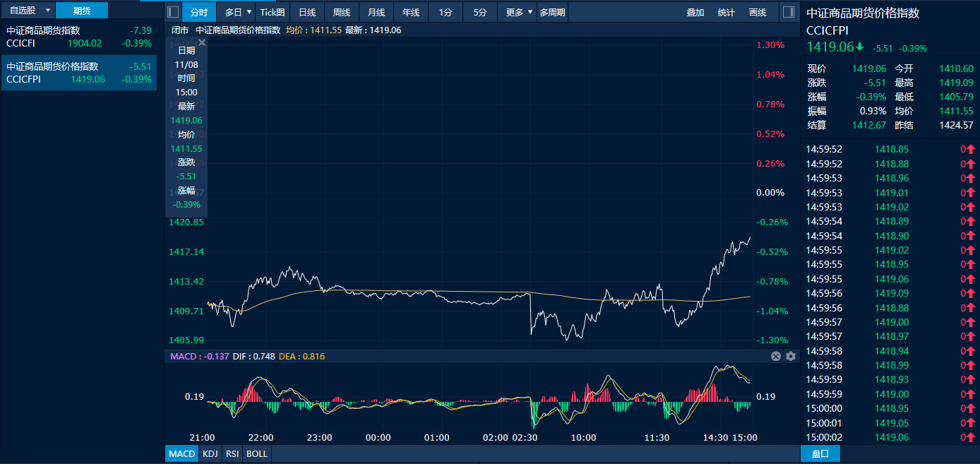Screen dimensions: 980x464
Task: Toggle the left sidebar panel icon
Action: click(x=173, y=12)
